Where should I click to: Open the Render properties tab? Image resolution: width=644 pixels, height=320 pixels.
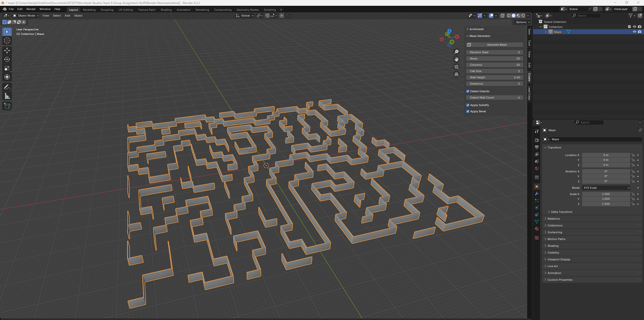(x=537, y=140)
